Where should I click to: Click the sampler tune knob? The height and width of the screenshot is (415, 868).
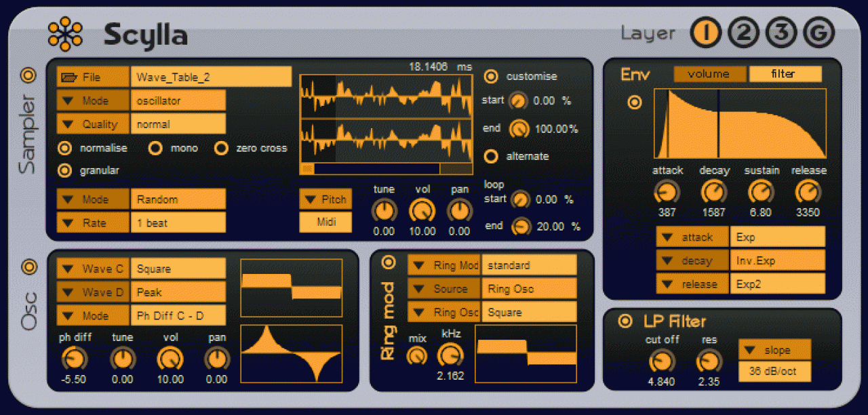384,212
